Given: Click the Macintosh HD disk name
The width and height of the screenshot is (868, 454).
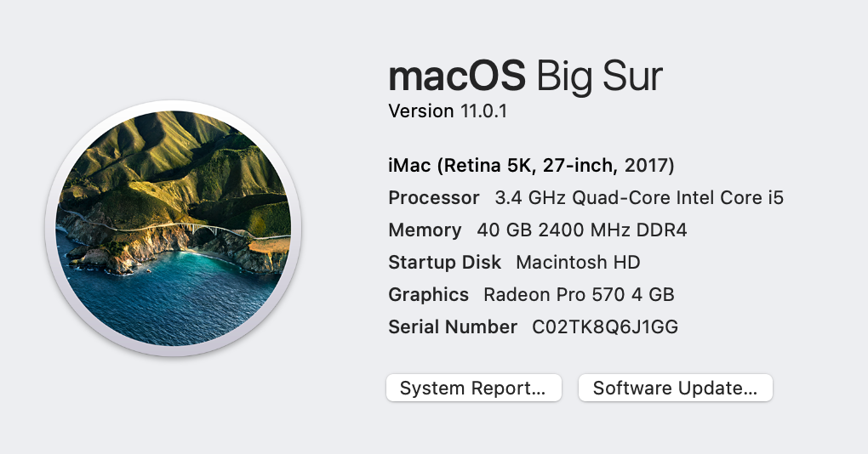Looking at the screenshot, I should pyautogui.click(x=578, y=263).
